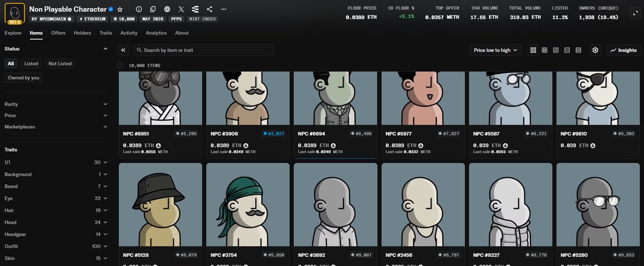Click the ETHEREUM chain tag
The height and width of the screenshot is (266, 644).
(92, 19)
